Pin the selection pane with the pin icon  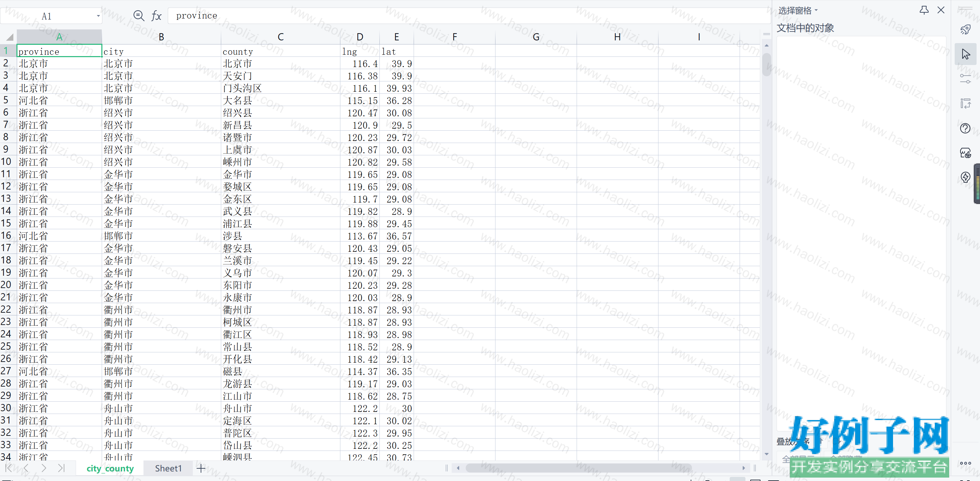pyautogui.click(x=924, y=10)
